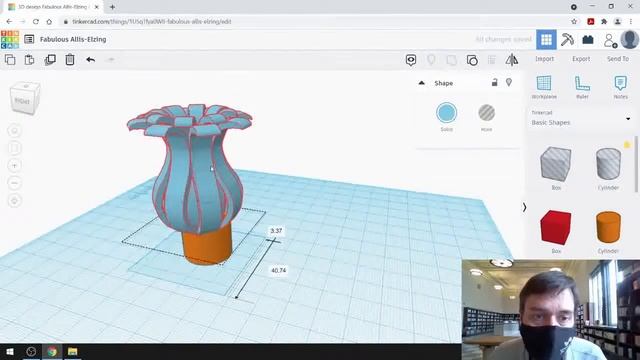
Task: Open a new browser tab
Action: (x=112, y=7)
